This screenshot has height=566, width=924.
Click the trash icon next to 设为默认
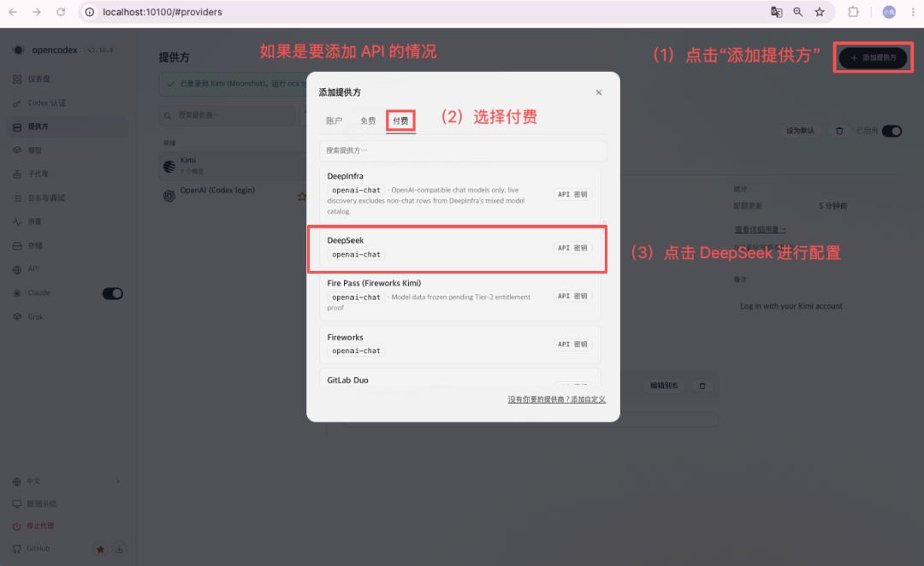point(839,131)
